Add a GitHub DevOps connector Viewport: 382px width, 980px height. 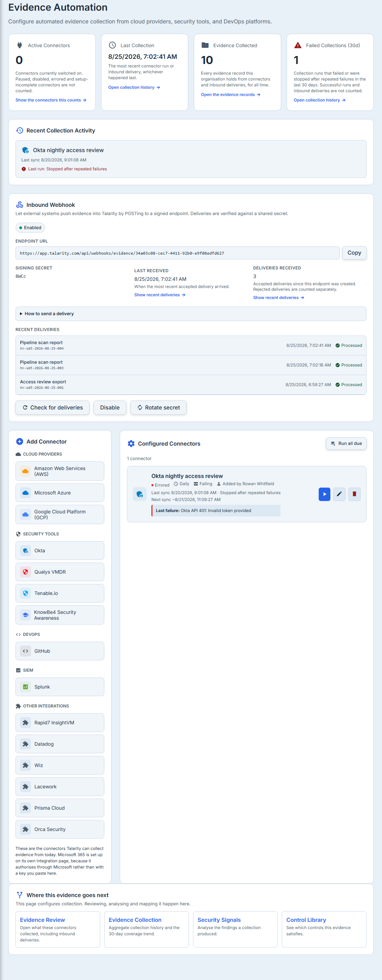pos(60,651)
